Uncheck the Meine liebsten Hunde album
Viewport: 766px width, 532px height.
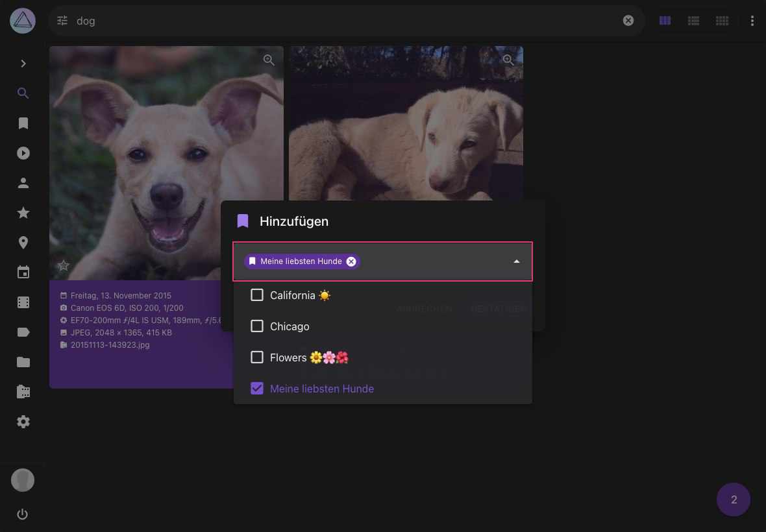point(257,388)
